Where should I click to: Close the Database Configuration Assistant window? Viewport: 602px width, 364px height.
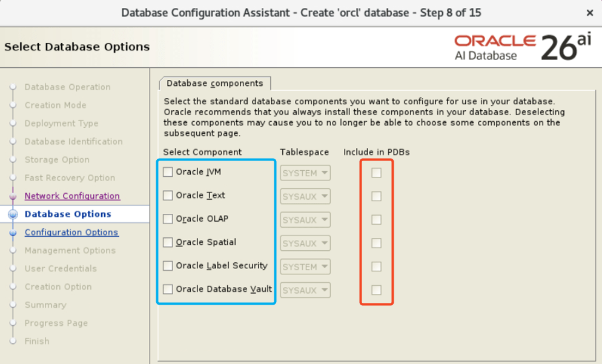590,12
